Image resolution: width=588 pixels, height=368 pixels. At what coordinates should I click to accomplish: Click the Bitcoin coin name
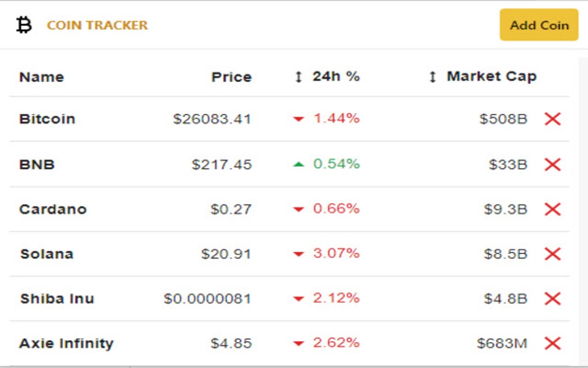(x=46, y=119)
